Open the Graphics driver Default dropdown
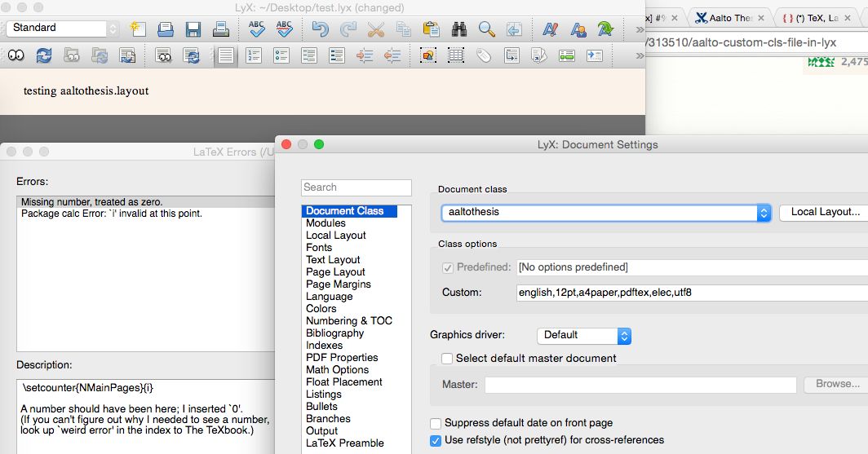The height and width of the screenshot is (454, 868). 583,335
